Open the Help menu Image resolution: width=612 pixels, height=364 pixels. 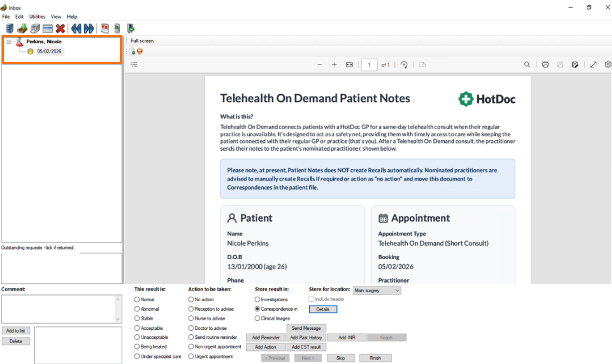coord(72,17)
